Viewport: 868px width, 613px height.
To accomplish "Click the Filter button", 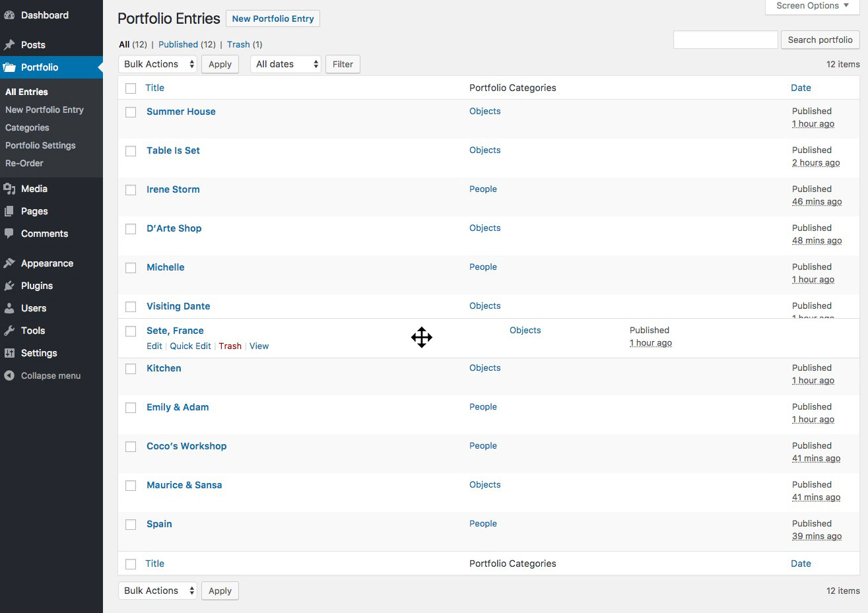I will pyautogui.click(x=343, y=64).
